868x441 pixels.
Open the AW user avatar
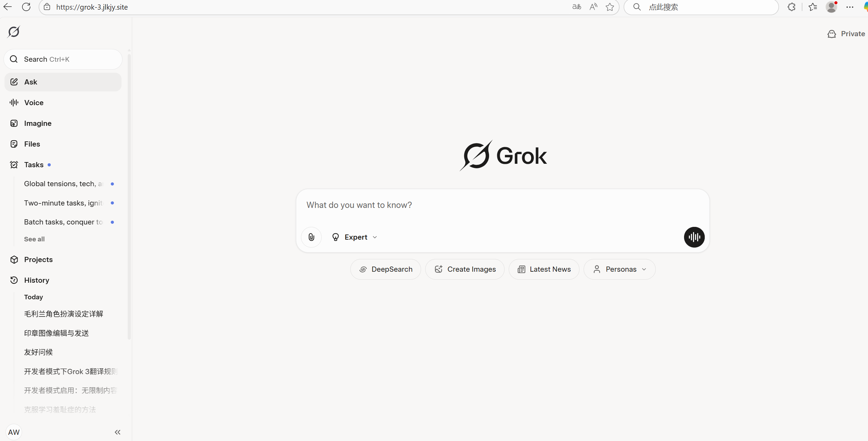coord(14,432)
